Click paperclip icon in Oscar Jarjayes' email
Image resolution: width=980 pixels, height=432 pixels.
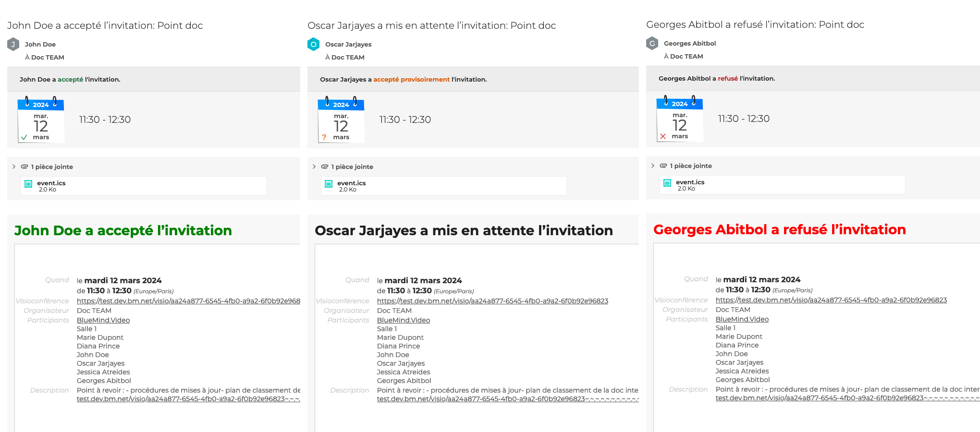pos(325,167)
